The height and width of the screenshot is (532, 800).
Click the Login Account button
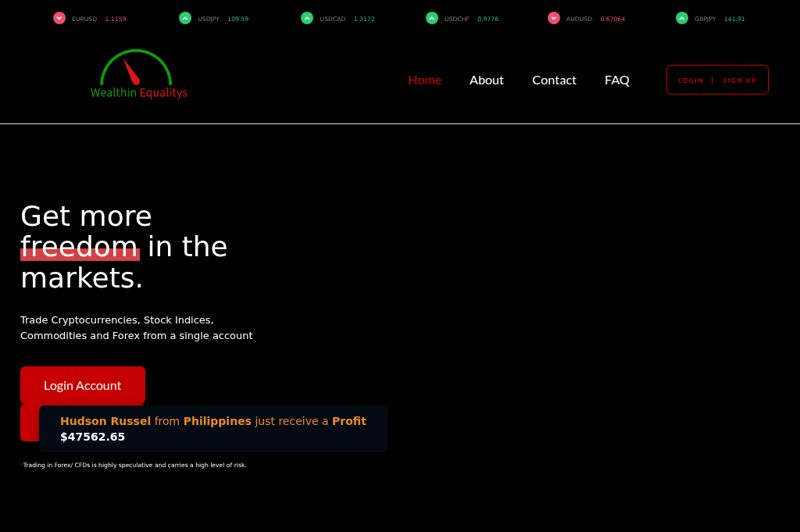[82, 385]
